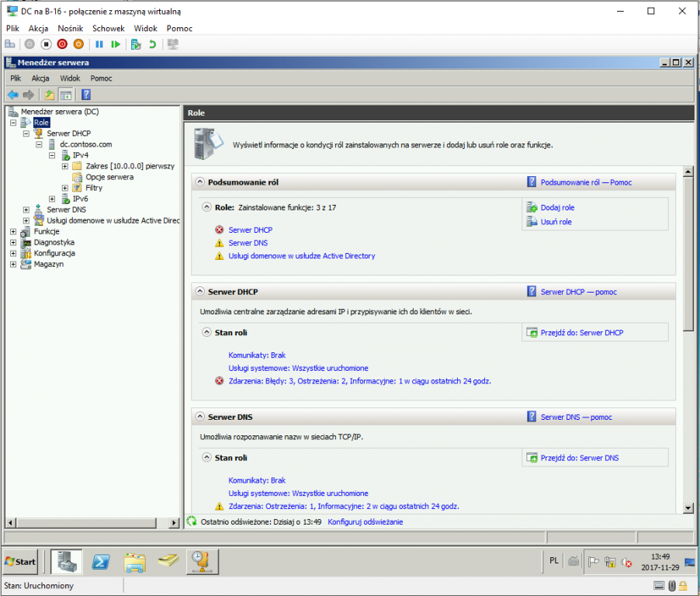
Task: Open the Nośnik menu of VM window
Action: (x=70, y=28)
